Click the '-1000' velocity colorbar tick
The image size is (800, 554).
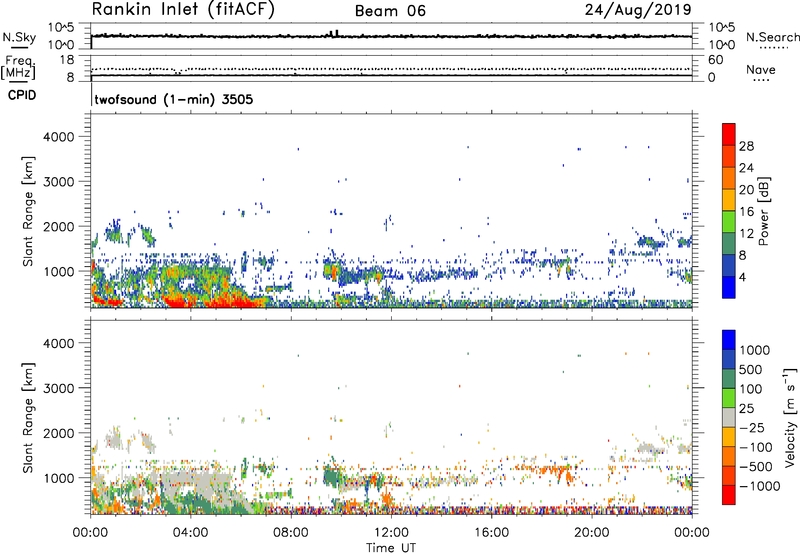coord(760,486)
